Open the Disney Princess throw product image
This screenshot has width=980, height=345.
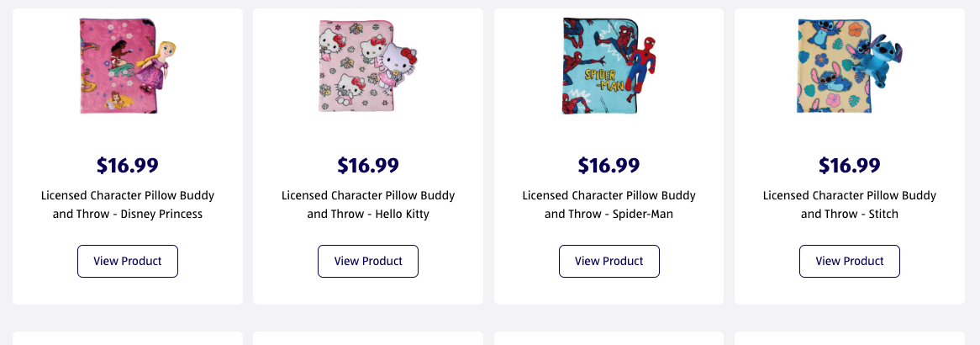(x=128, y=66)
